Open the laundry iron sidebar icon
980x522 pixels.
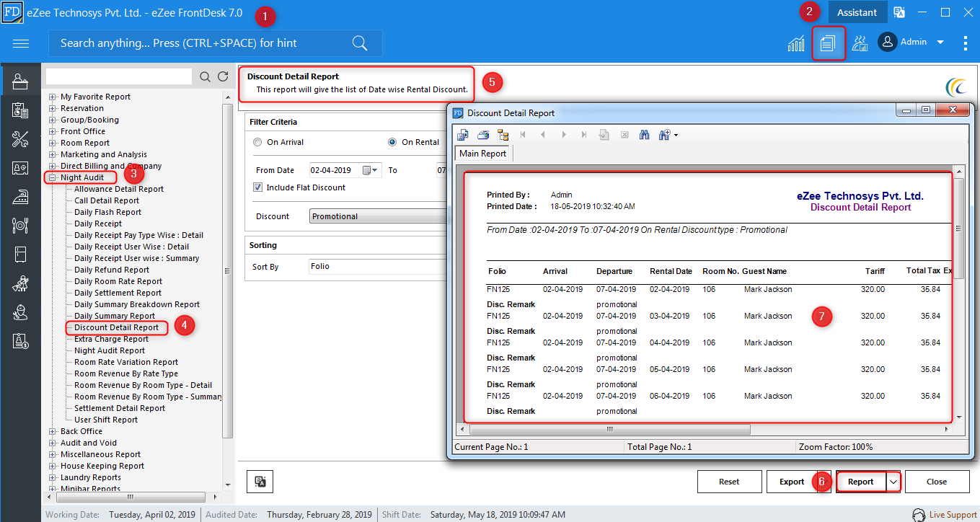pyautogui.click(x=20, y=197)
